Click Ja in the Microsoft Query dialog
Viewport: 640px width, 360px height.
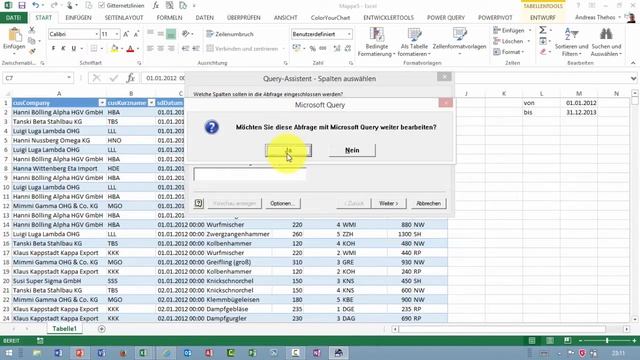click(289, 150)
